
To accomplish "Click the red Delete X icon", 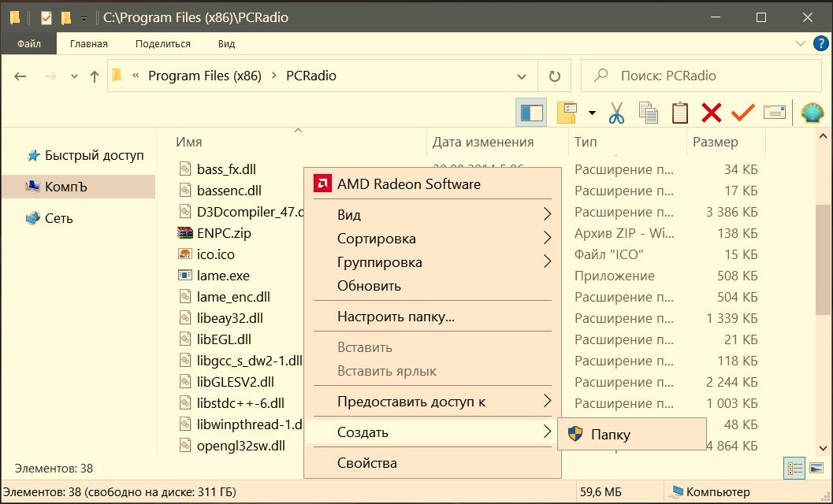I will click(x=712, y=113).
